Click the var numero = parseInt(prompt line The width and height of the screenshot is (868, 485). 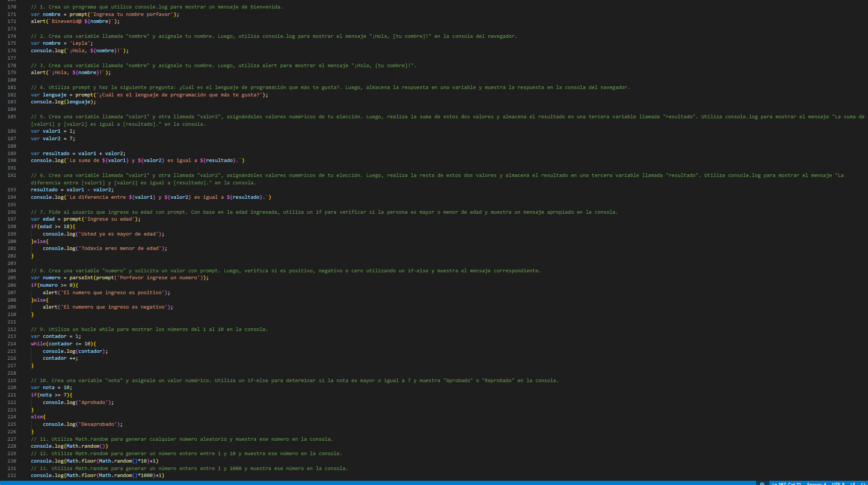pos(119,278)
